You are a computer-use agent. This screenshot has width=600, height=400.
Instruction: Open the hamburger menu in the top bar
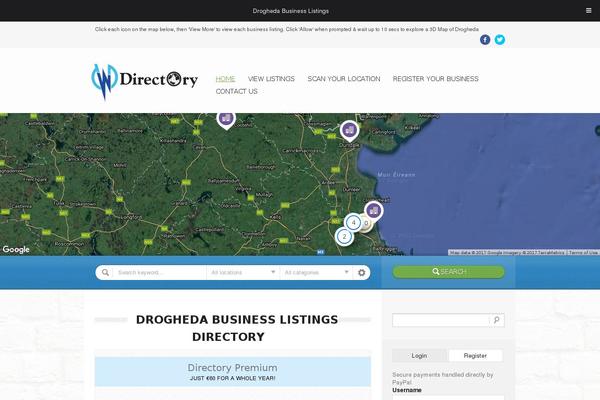click(589, 11)
